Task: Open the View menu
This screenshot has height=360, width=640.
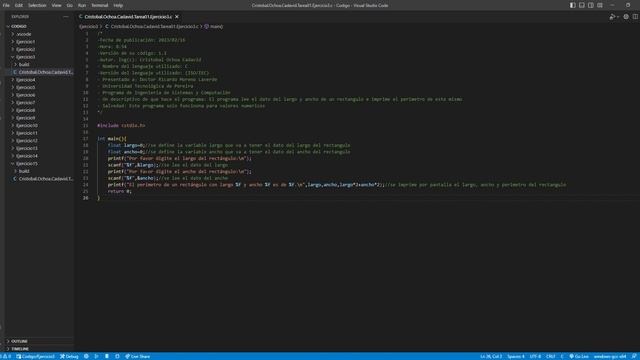Action: (56, 5)
